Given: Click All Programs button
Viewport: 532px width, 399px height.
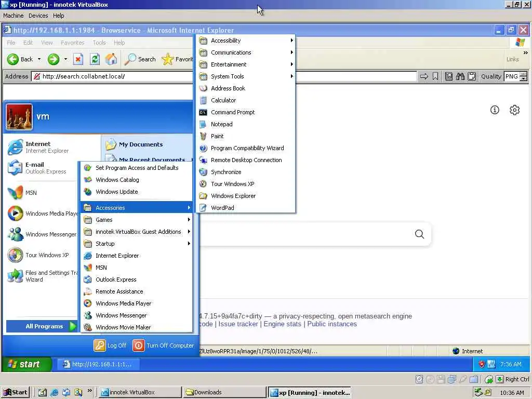Looking at the screenshot, I should pos(42,326).
